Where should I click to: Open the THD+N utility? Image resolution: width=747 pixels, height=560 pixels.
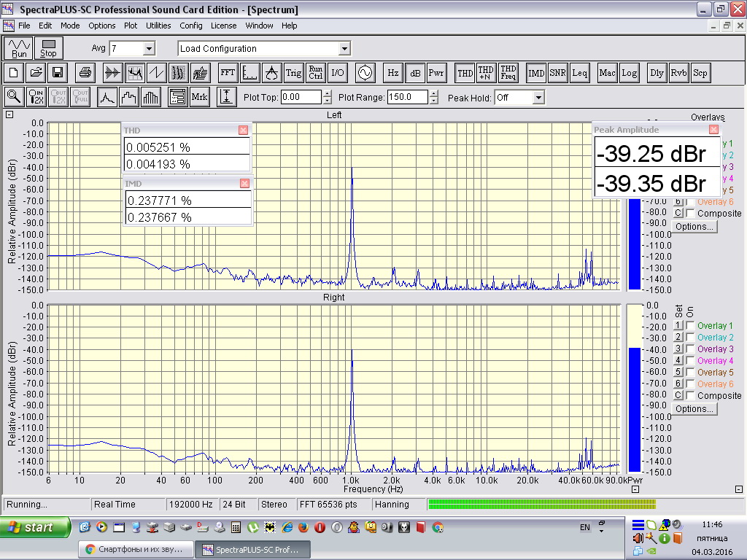[x=486, y=73]
